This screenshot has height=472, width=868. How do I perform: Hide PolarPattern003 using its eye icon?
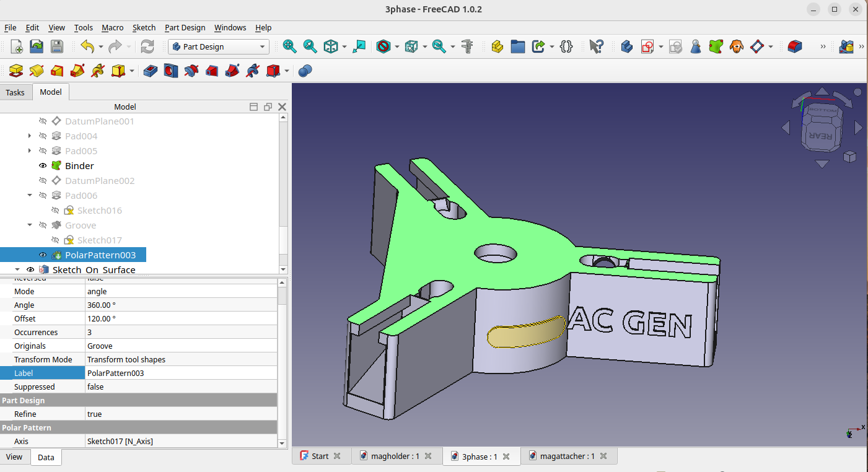point(43,255)
